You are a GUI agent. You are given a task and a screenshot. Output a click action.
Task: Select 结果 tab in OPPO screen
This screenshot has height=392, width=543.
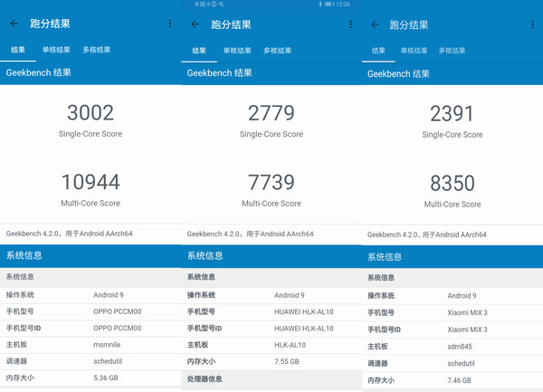(18, 50)
